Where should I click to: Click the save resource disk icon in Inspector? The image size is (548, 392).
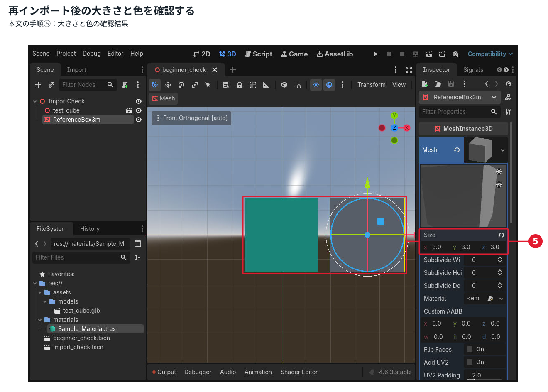point(451,84)
